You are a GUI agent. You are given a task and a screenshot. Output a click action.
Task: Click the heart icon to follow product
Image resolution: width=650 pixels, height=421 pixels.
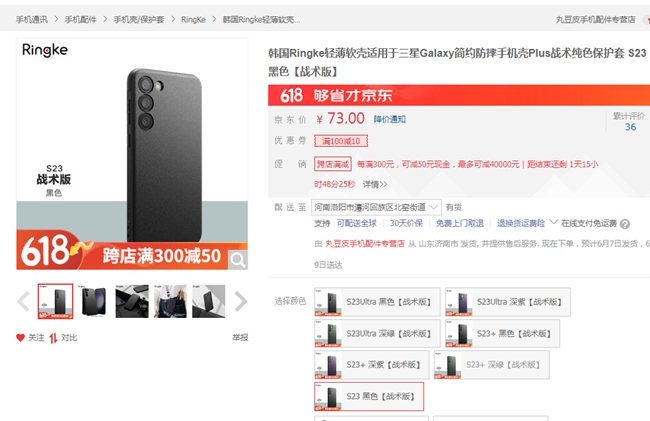coord(21,338)
